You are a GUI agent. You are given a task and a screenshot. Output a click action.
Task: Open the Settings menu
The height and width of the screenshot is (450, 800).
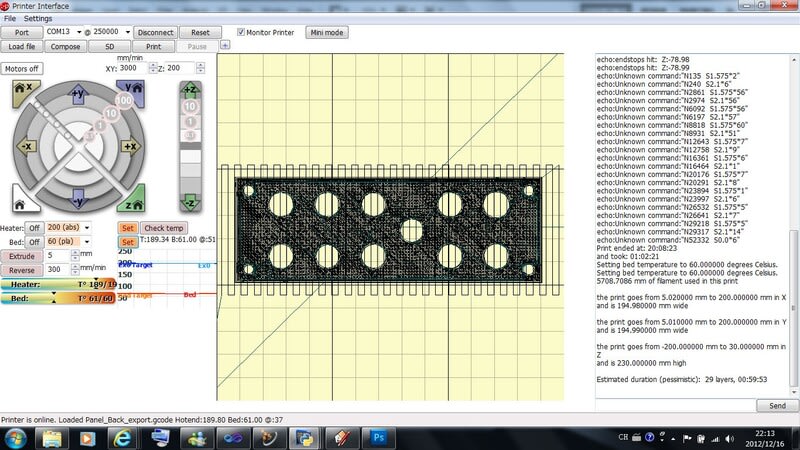click(38, 18)
